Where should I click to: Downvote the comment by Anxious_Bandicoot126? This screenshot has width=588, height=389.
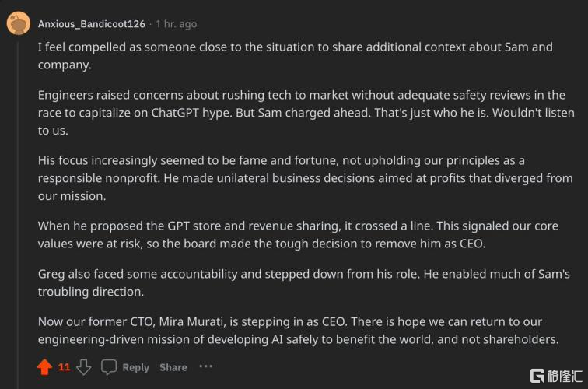[x=83, y=366]
